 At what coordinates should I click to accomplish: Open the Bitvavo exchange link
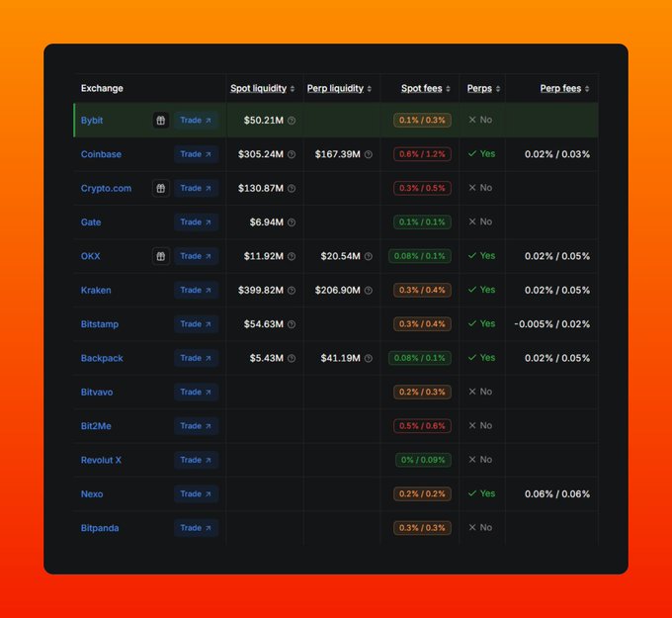click(x=97, y=392)
